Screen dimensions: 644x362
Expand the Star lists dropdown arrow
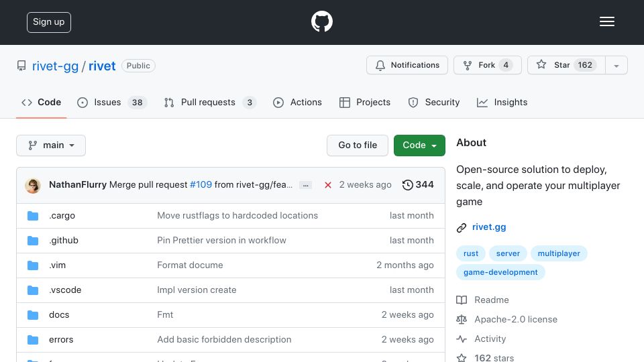click(616, 65)
